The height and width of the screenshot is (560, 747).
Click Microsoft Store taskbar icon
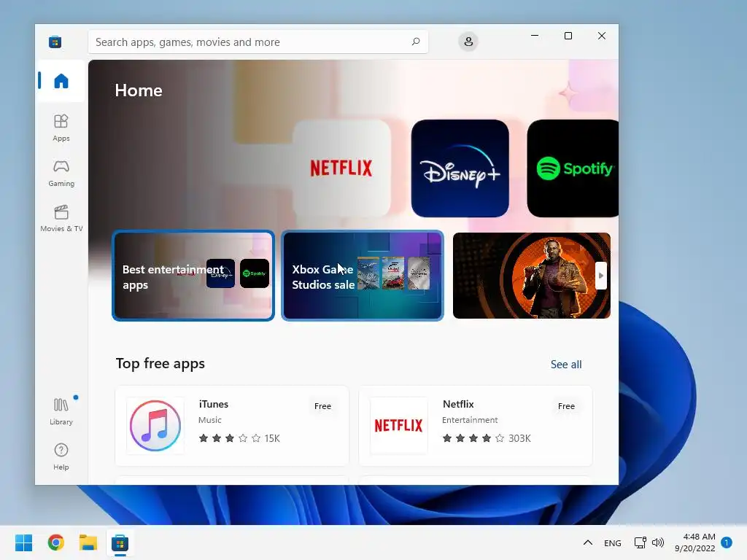tap(120, 542)
